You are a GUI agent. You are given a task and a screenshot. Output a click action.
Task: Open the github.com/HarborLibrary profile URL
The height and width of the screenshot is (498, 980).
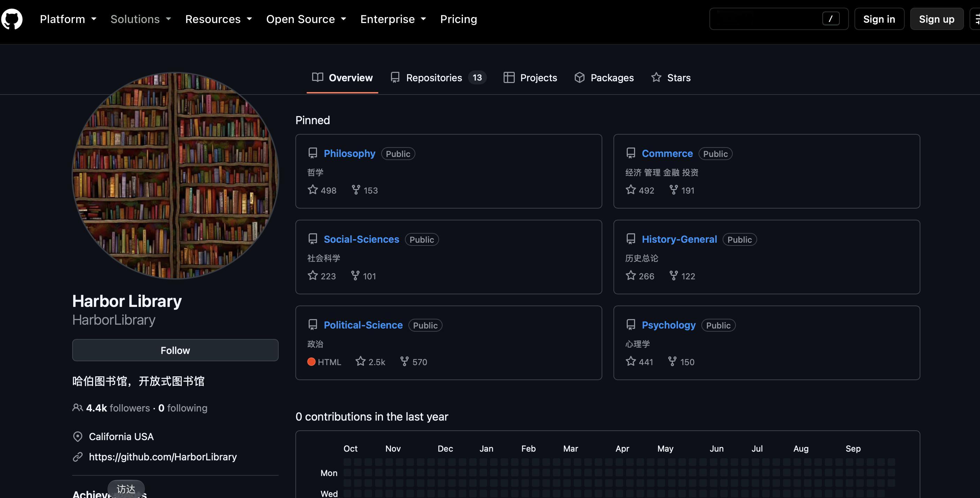(163, 456)
